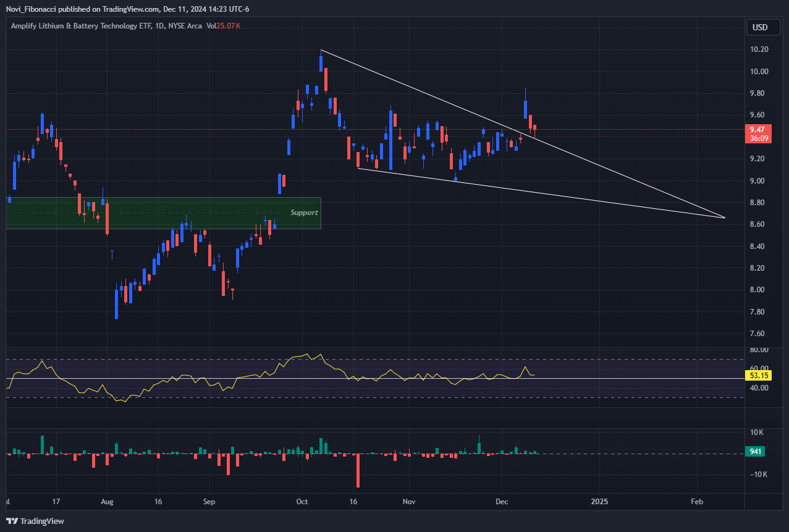This screenshot has height=532, width=789.
Task: Click the -10K volume axis label
Action: 758,475
